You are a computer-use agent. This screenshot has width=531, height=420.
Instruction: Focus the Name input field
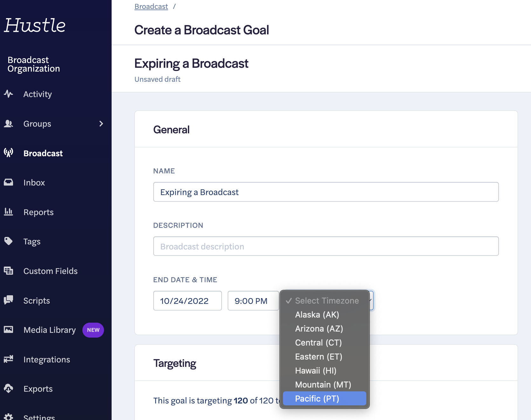pos(326,192)
